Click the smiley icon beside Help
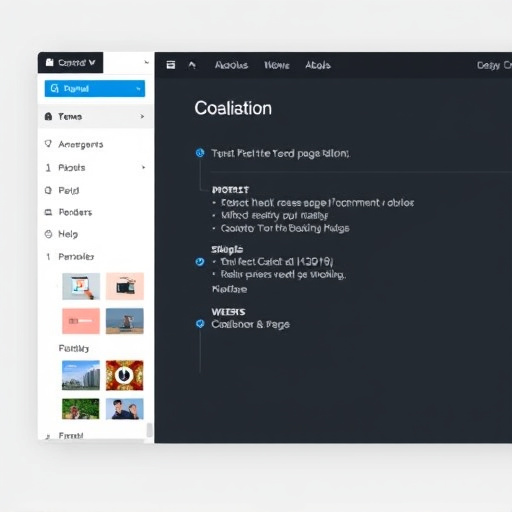This screenshot has height=512, width=512. click(48, 234)
